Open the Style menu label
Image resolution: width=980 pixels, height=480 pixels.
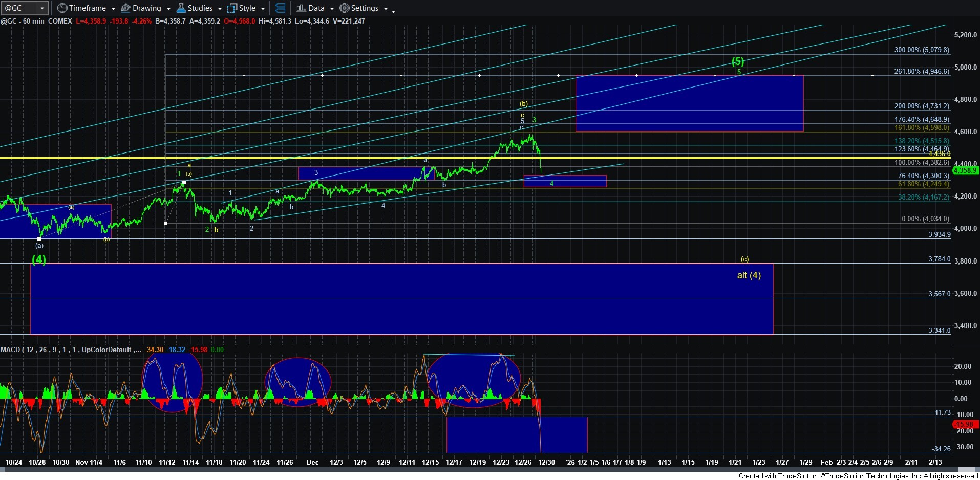point(247,8)
